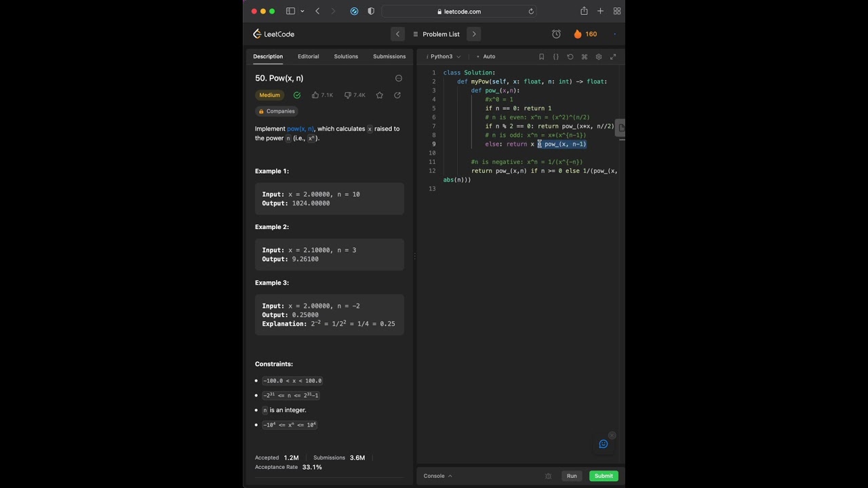
Task: Reload the page with refresh icon
Action: (531, 11)
